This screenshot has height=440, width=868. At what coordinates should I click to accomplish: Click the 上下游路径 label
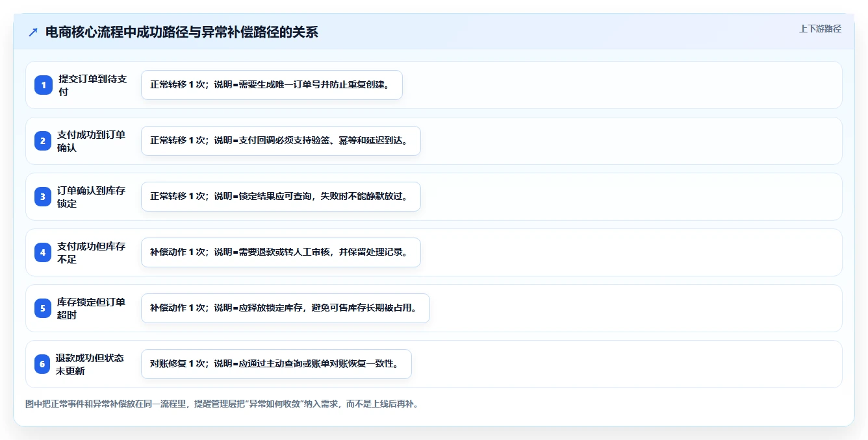pyautogui.click(x=820, y=29)
